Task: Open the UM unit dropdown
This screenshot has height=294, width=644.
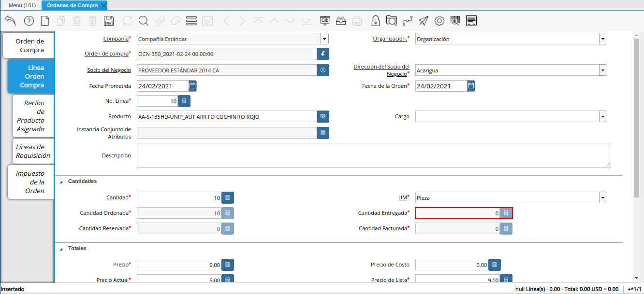Action: click(603, 197)
